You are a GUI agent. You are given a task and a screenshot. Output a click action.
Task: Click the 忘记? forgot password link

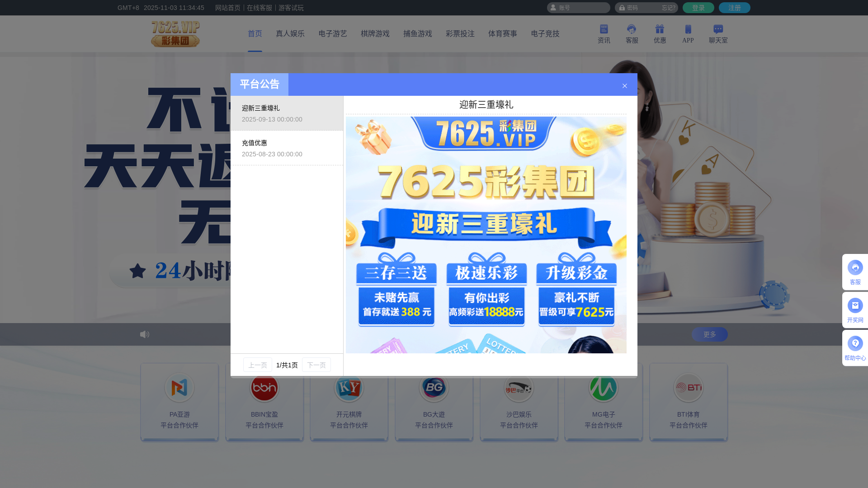[669, 8]
